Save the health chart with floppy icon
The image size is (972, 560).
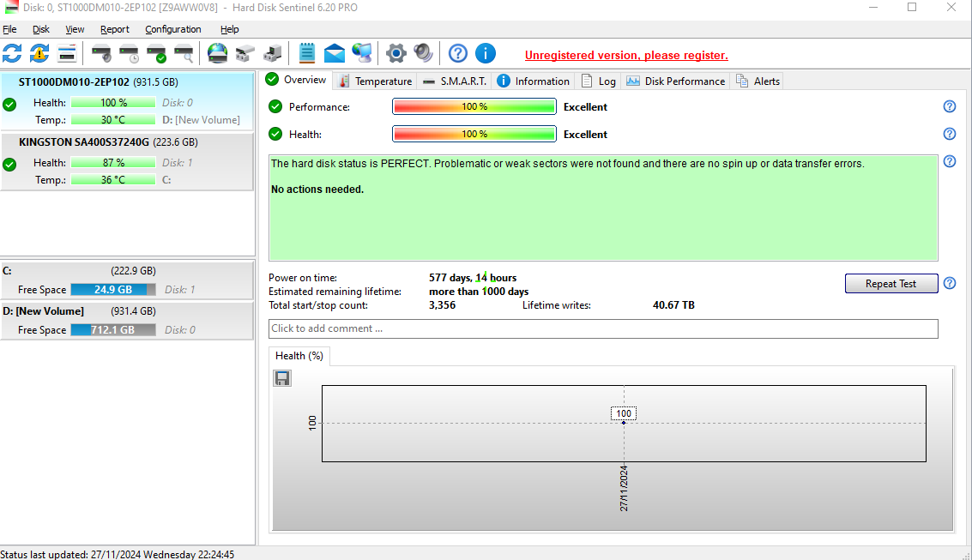click(x=282, y=378)
